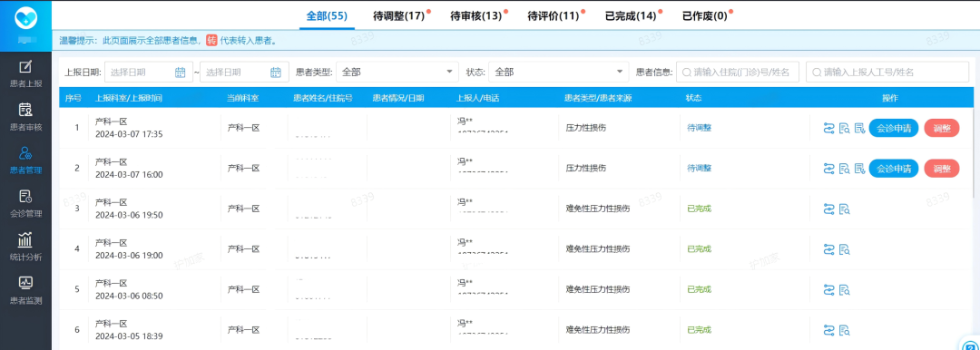The image size is (980, 350).
Task: Click the workflow route icon in row 1
Action: point(829,128)
